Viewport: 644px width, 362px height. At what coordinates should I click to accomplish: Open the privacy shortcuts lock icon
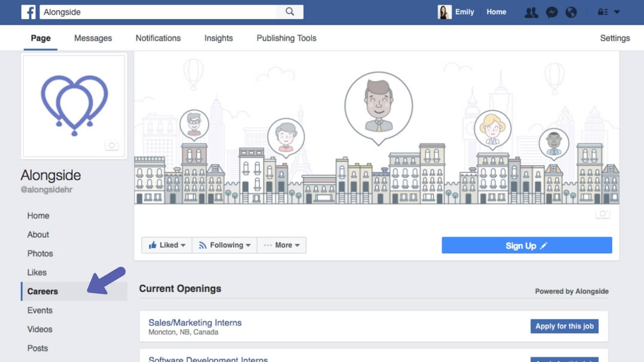[x=603, y=12]
